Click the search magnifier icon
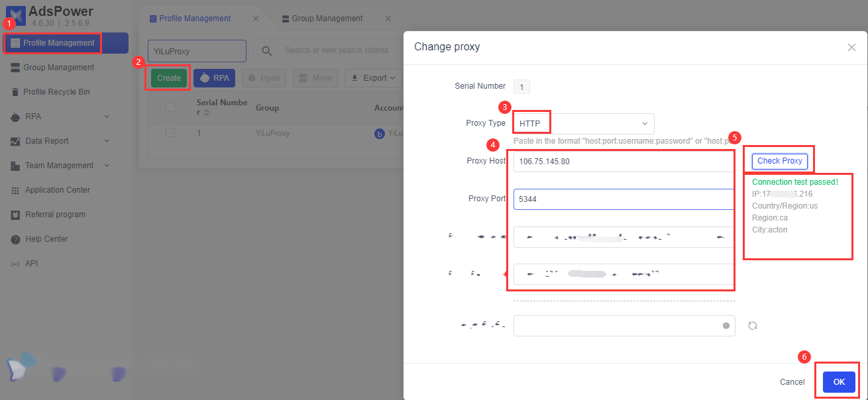This screenshot has height=400, width=868. point(267,51)
